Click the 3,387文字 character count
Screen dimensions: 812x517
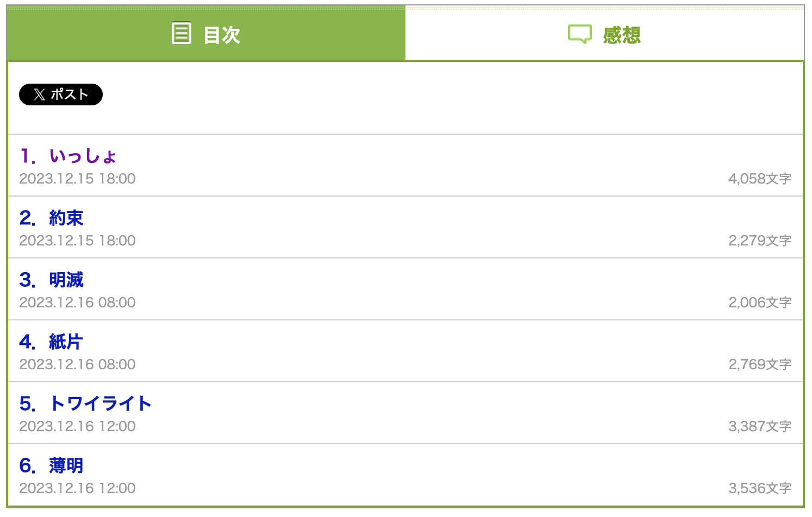point(760,426)
